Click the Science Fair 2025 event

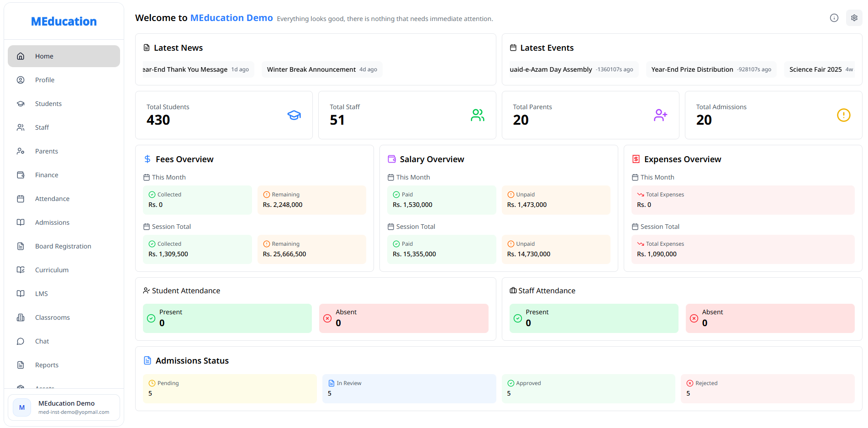click(820, 69)
